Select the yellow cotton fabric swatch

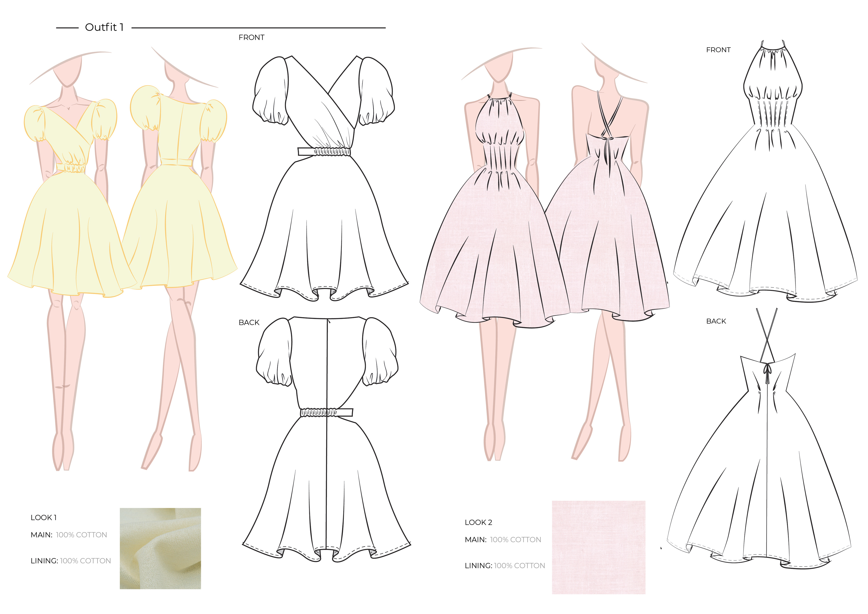point(160,549)
